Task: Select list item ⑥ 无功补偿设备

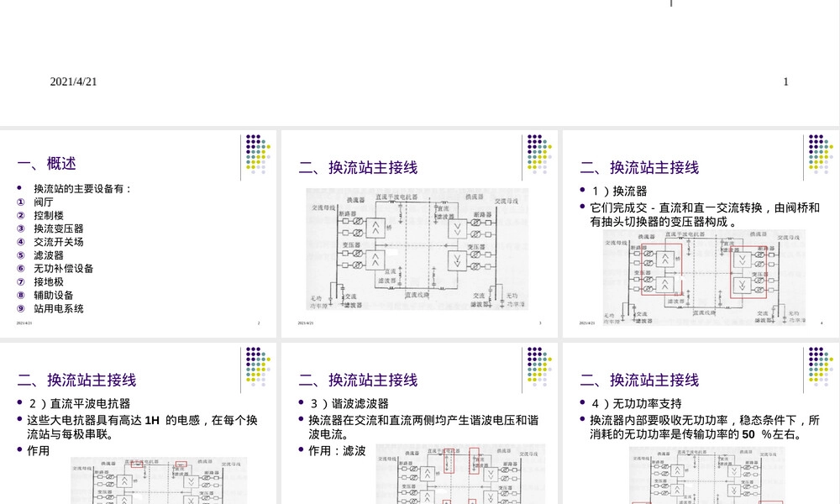Action: click(55, 268)
